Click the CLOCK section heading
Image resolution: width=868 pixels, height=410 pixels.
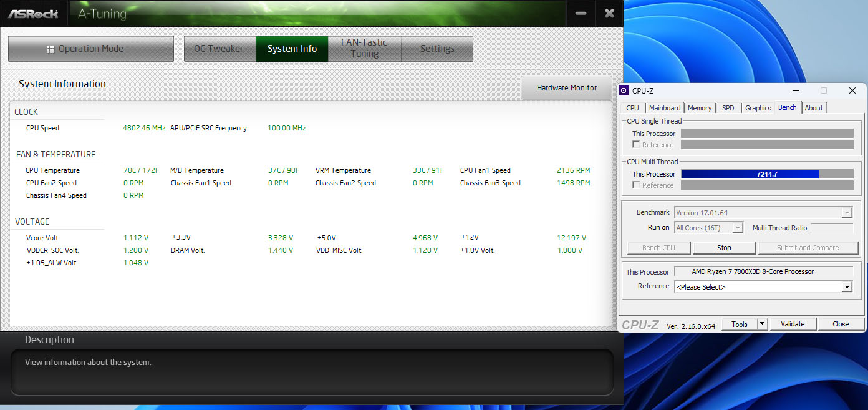26,112
